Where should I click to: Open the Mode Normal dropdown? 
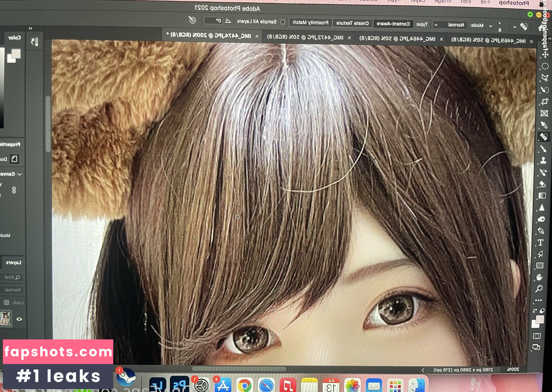[450, 25]
